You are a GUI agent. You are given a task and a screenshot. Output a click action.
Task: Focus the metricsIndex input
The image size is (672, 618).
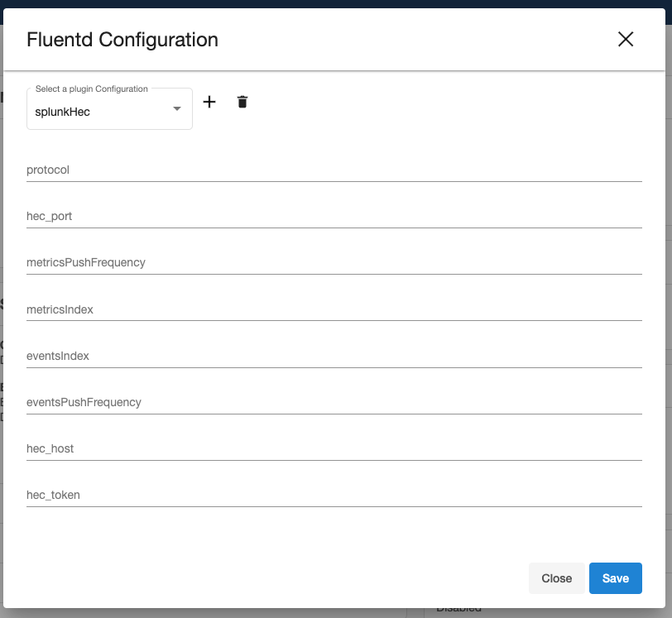[x=334, y=309]
